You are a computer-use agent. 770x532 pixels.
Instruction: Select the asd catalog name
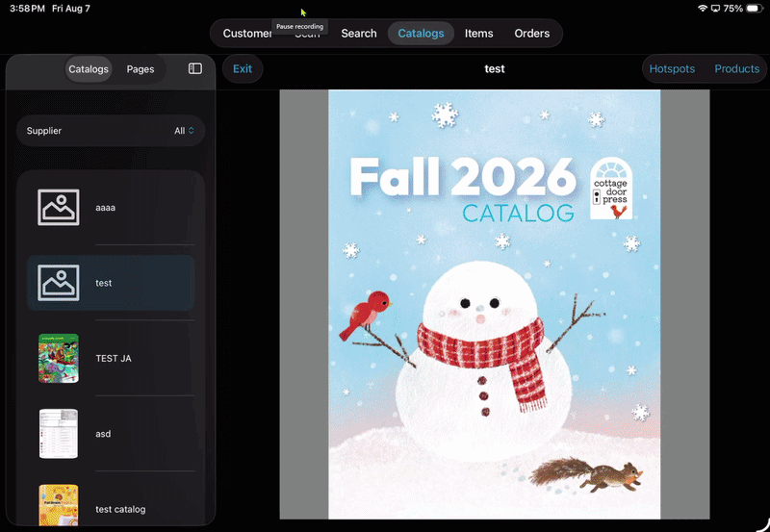(103, 434)
